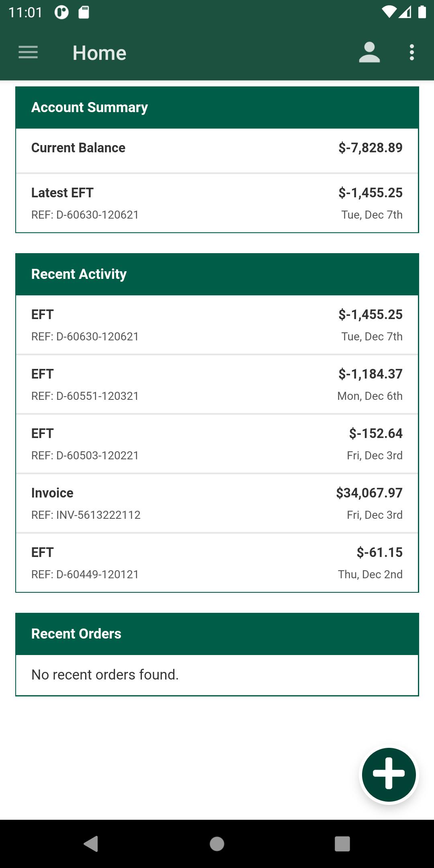The height and width of the screenshot is (868, 434).
Task: Tap the Android recent apps square
Action: [342, 843]
